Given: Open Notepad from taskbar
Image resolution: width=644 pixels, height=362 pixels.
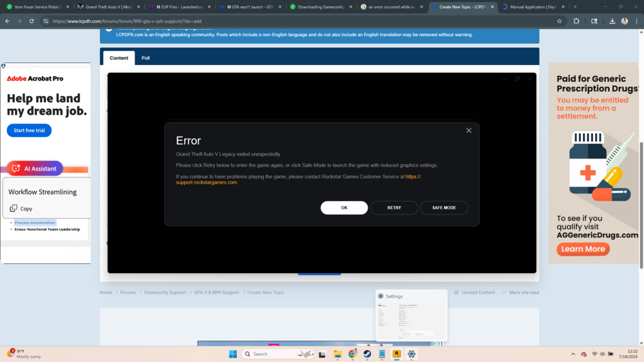Looking at the screenshot, I should pos(382,354).
